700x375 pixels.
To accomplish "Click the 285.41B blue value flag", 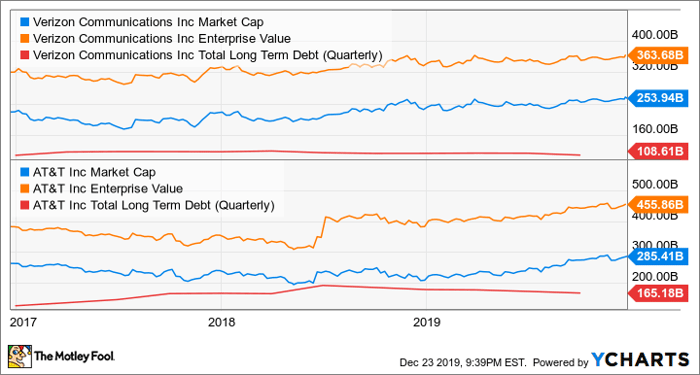I will pyautogui.click(x=657, y=257).
